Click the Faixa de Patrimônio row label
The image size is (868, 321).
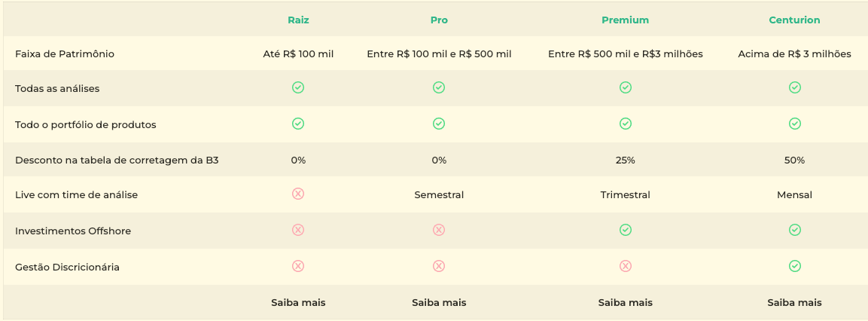[x=65, y=54]
